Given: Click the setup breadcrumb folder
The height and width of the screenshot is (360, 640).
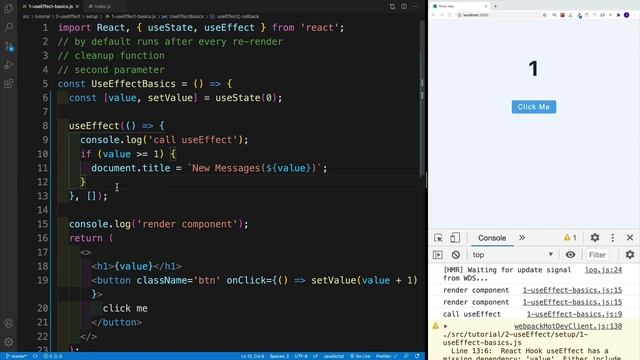Looking at the screenshot, I should tap(92, 17).
